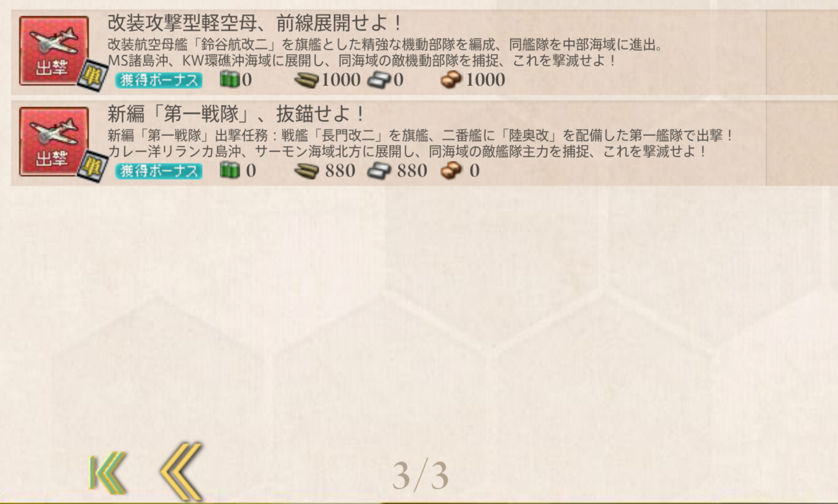Viewport: 838px width, 504px height.
Task: Click the red 出撃 icon of the 改装攻撃型軽空母 quest
Action: (x=54, y=50)
